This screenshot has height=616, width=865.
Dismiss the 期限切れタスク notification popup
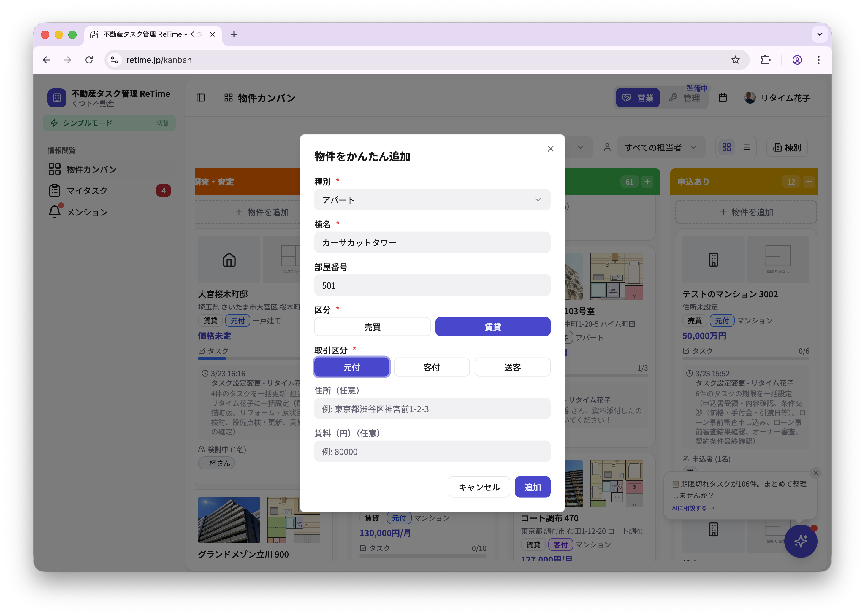click(x=815, y=473)
